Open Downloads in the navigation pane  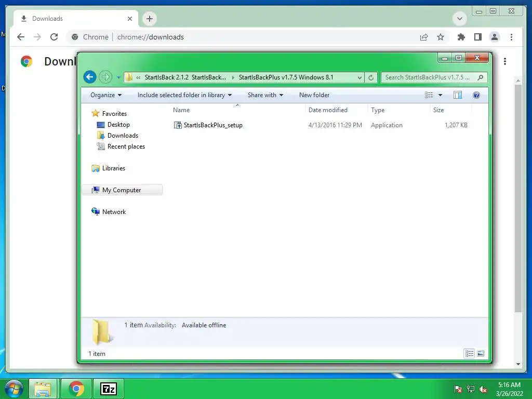(123, 136)
